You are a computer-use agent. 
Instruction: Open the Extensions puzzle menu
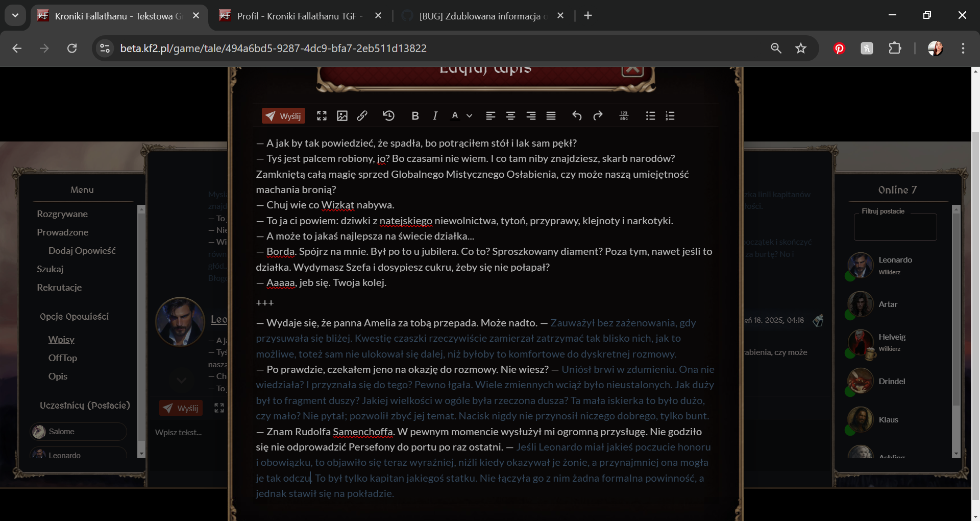pyautogui.click(x=895, y=49)
